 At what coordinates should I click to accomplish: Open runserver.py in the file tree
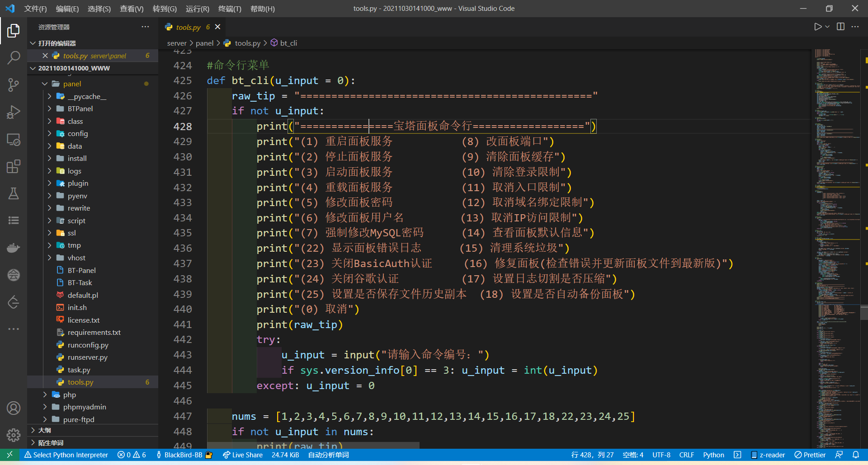(x=93, y=357)
